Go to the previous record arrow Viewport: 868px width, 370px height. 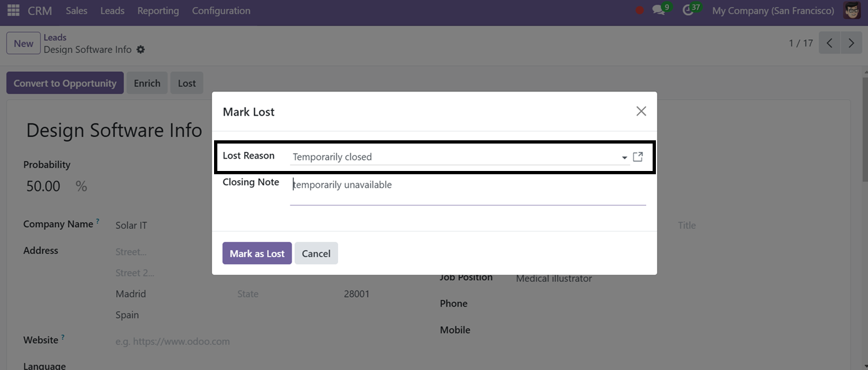[x=829, y=43]
